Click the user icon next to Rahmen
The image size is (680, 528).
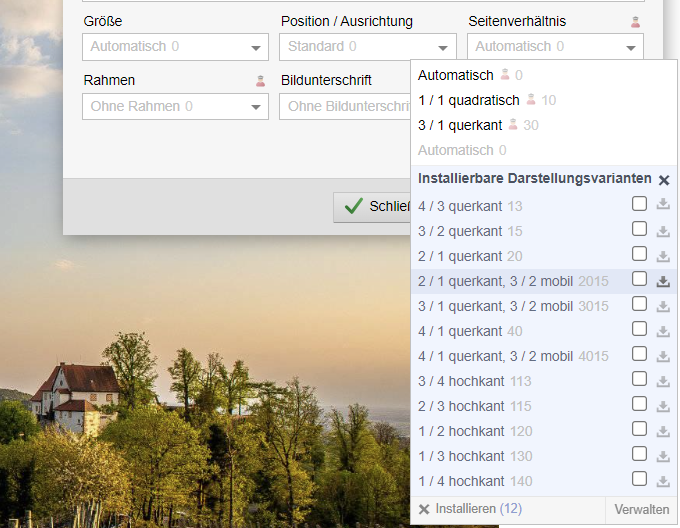(260, 81)
